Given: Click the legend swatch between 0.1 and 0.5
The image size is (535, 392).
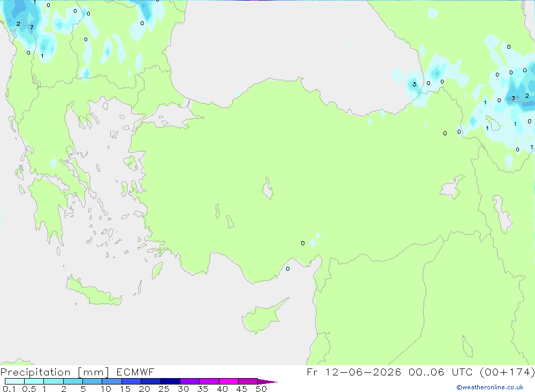Looking at the screenshot, I should pos(14,381).
